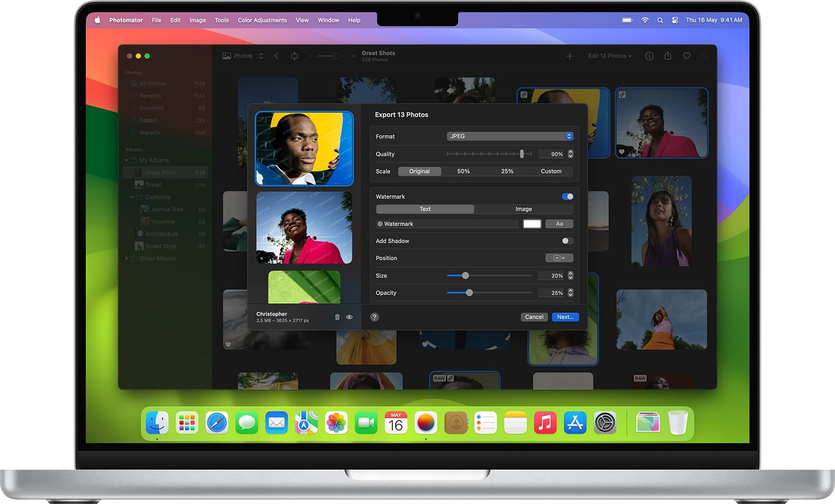Enable the Add Shadow toggle
The image size is (835, 504).
[567, 241]
